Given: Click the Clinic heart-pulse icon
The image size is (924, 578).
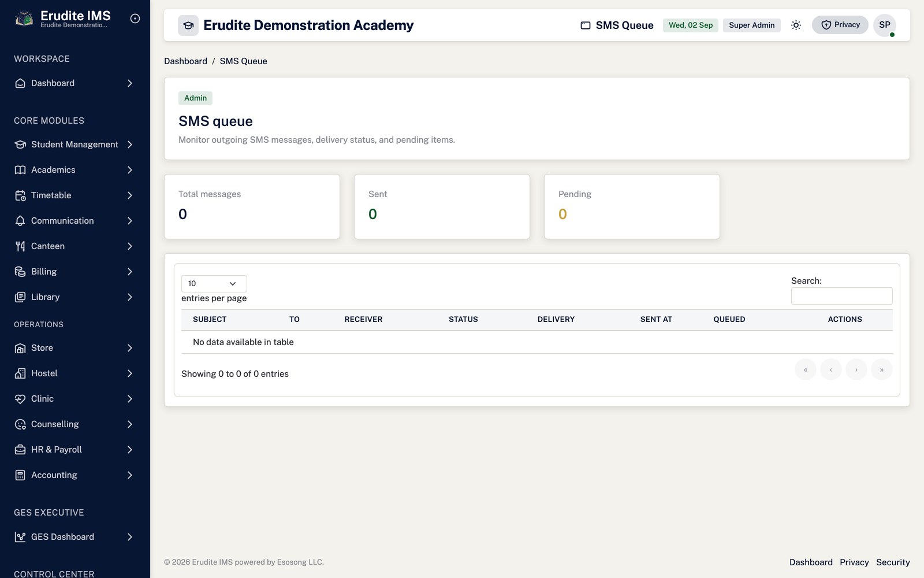Looking at the screenshot, I should [x=20, y=399].
